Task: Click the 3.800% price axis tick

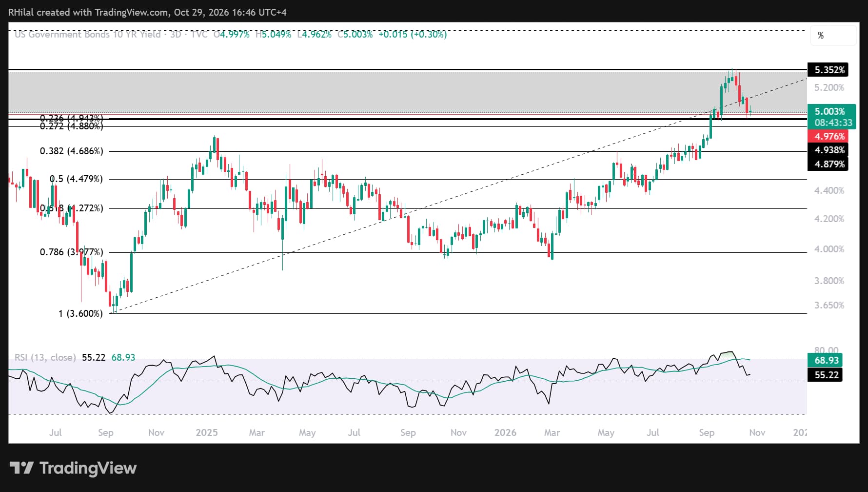Action: pos(829,281)
